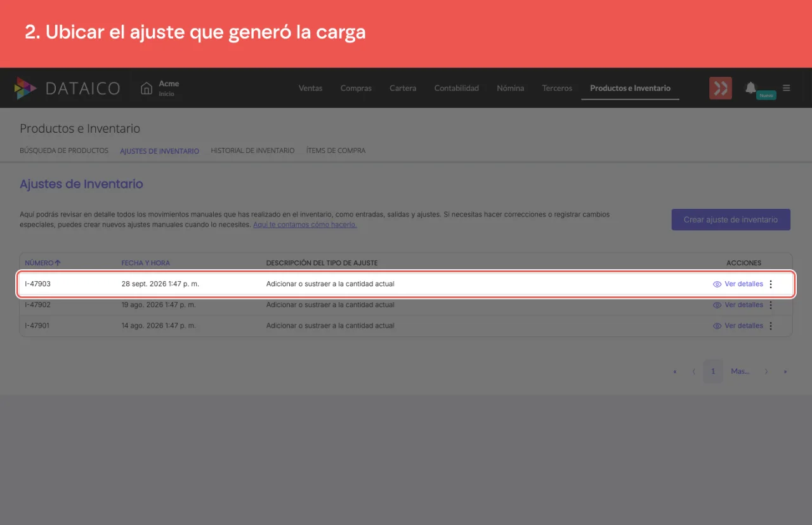This screenshot has width=812, height=525.
Task: Click date 19 ago. 2026 1:47 p. m.
Action: pos(159,305)
